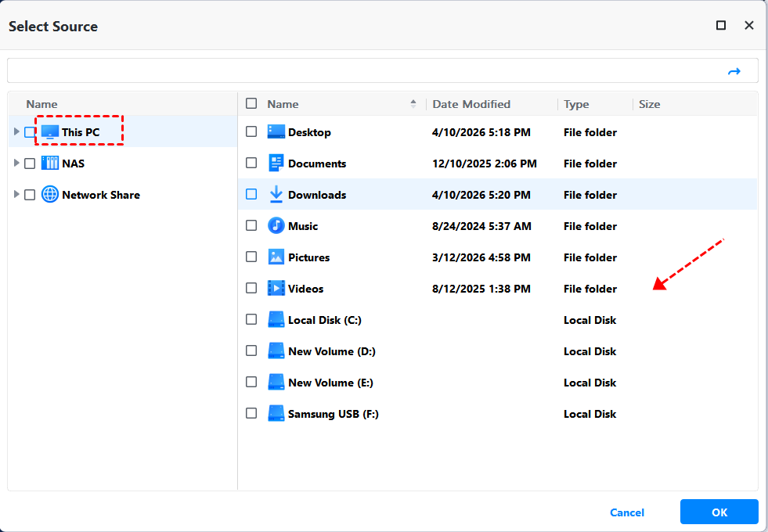Click the path go arrow icon
This screenshot has width=768, height=532.
[x=734, y=71]
